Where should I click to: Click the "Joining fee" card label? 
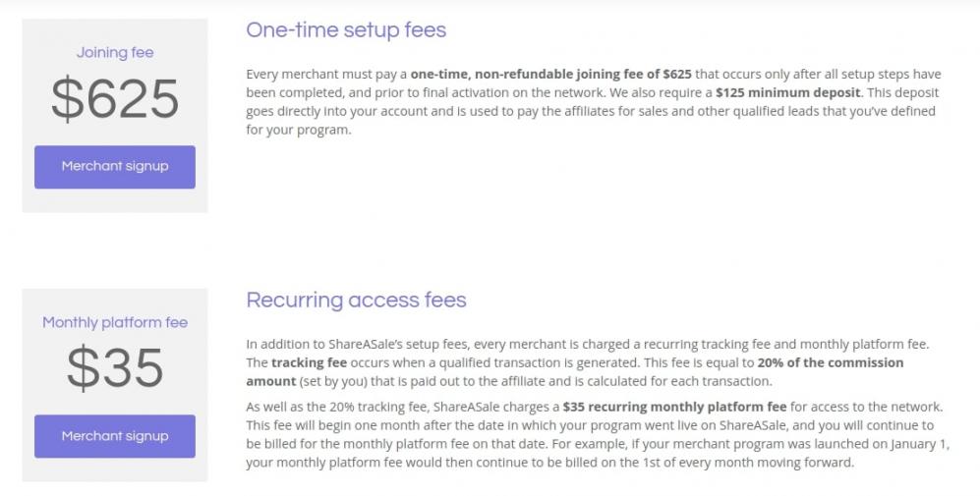115,53
